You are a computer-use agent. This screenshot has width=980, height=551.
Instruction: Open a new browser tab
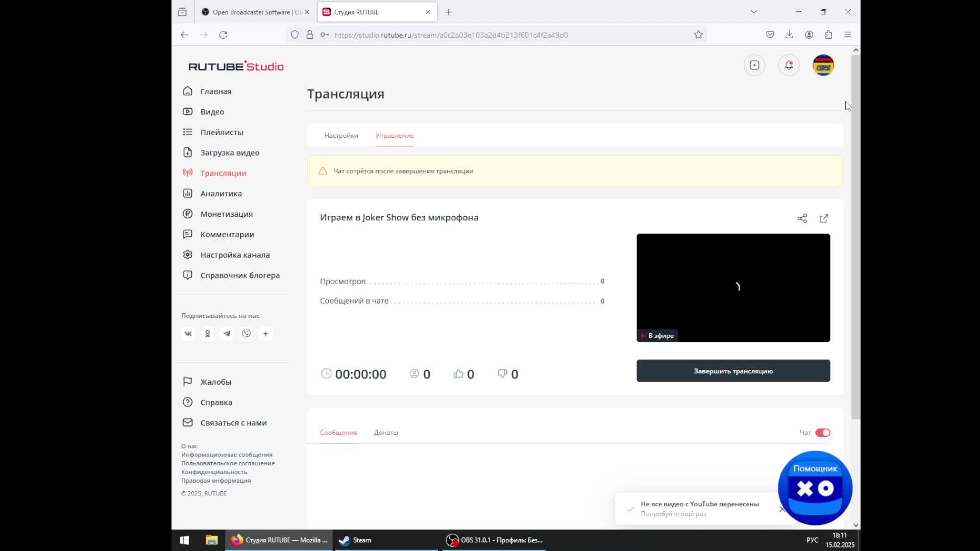point(449,12)
